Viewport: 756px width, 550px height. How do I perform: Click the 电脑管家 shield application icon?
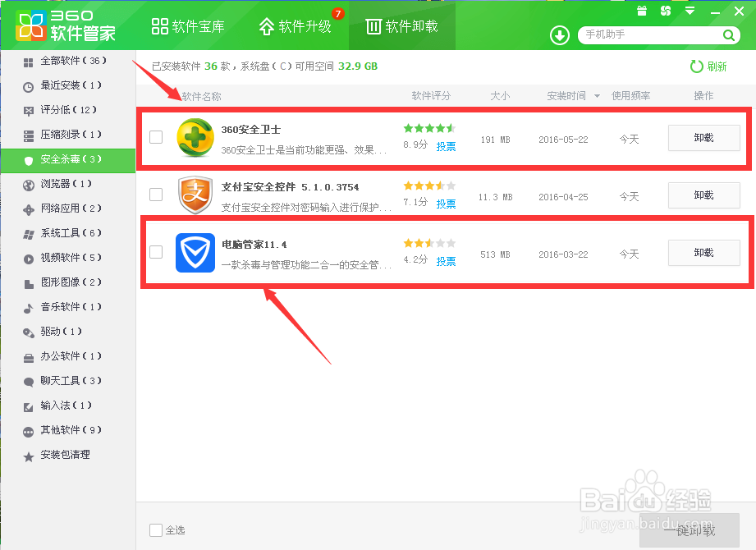195,253
